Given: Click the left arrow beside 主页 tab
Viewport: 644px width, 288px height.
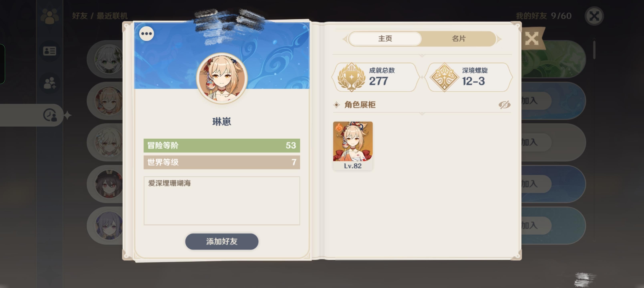Looking at the screenshot, I should tap(345, 39).
